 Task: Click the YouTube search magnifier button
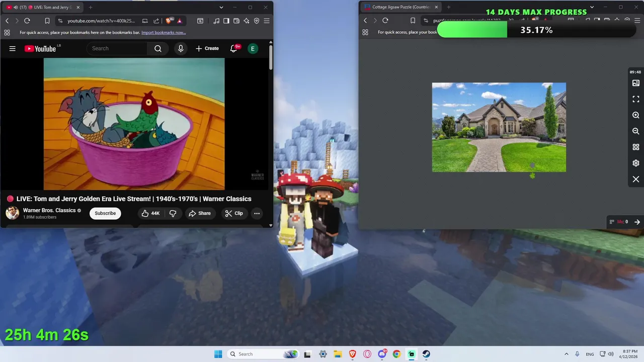[x=158, y=48]
